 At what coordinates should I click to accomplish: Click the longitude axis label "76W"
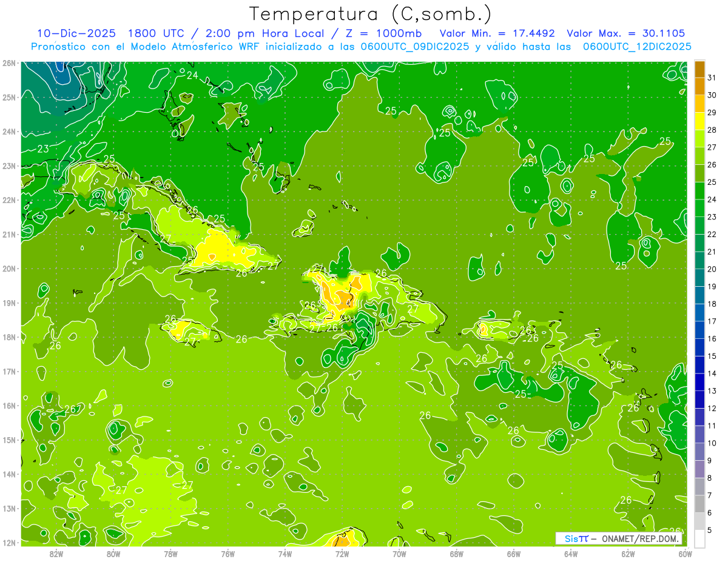point(227,554)
